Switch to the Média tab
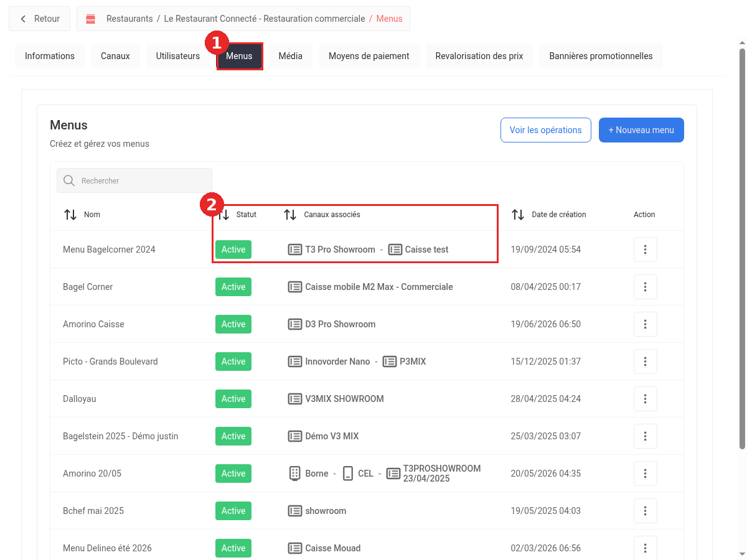 click(291, 56)
